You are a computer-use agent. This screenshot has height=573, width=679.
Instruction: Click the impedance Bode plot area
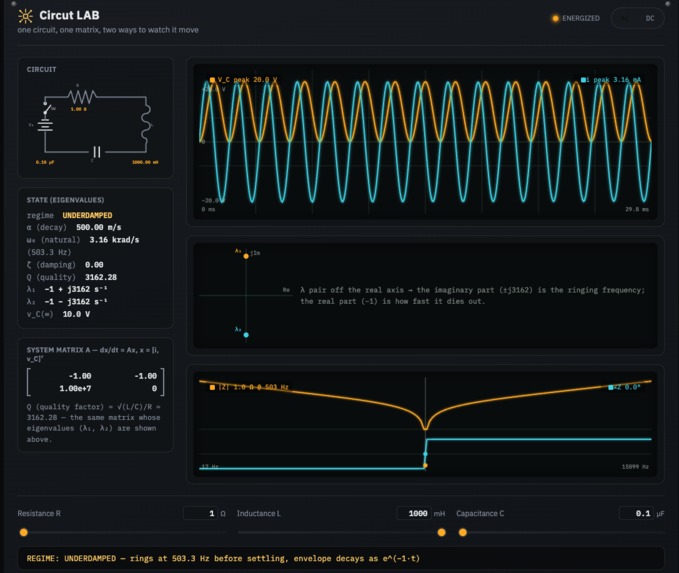coord(425,424)
